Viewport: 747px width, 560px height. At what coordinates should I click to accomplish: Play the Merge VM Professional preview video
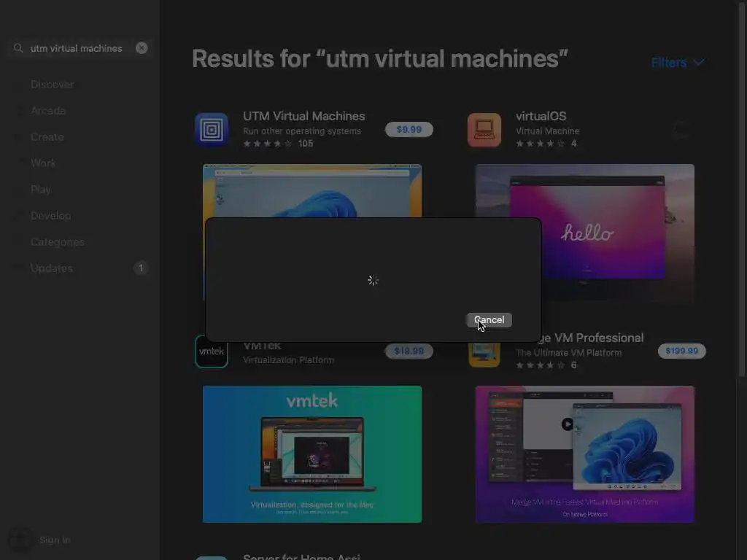tap(568, 424)
